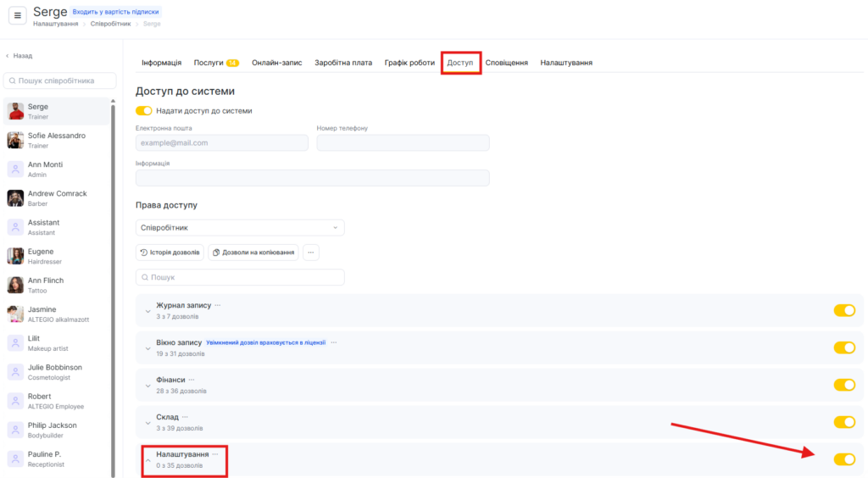Screen dimensions: 868x478
Task: Disable the Надати доступ до системи toggle
Action: pos(144,111)
